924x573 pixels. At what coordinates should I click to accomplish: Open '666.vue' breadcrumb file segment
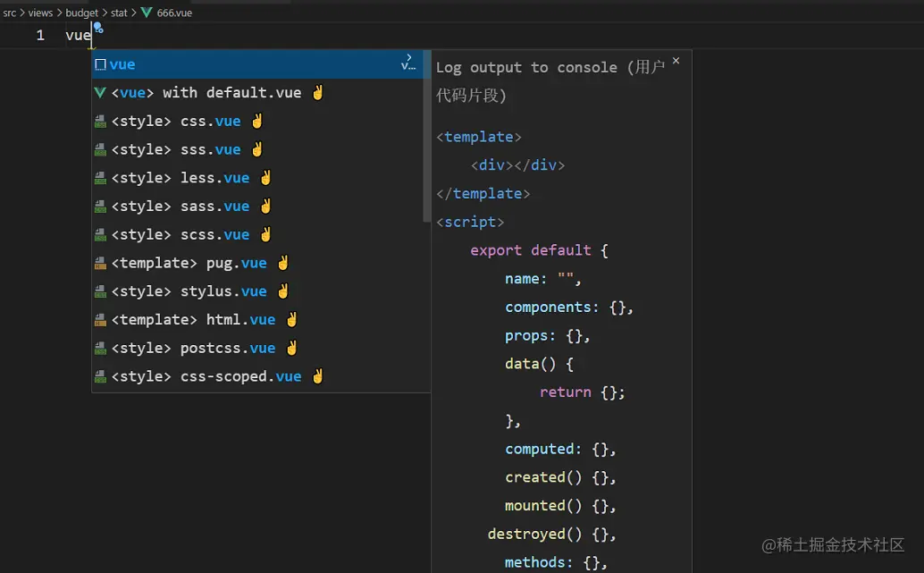coord(174,13)
